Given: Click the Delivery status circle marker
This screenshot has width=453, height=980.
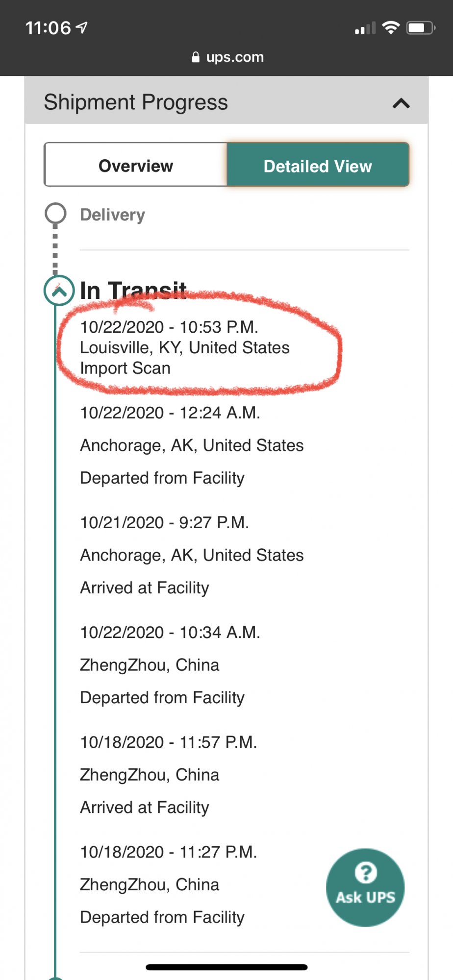Looking at the screenshot, I should coord(55,214).
